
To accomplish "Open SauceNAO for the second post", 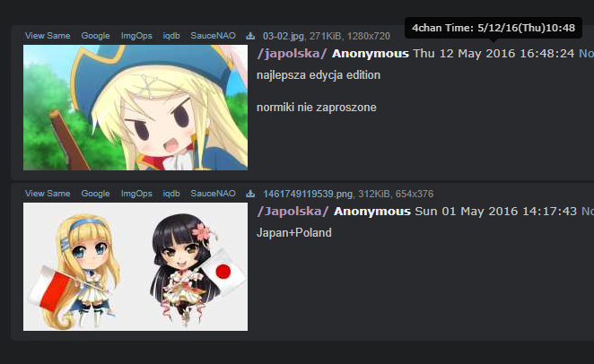I will click(x=213, y=194).
